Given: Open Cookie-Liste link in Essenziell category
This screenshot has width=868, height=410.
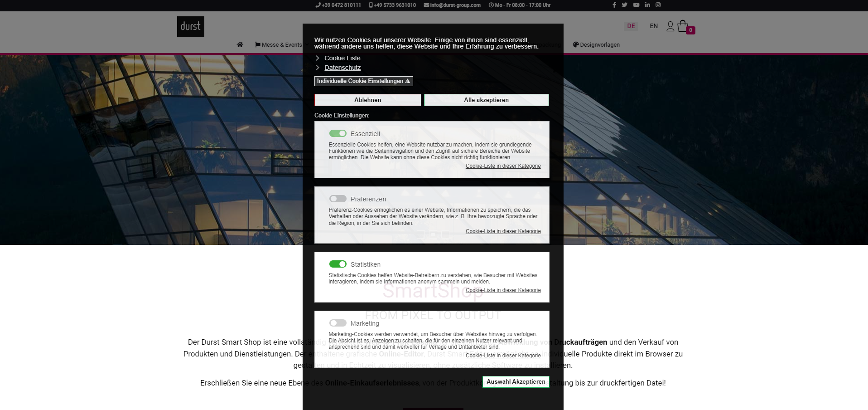Looking at the screenshot, I should pyautogui.click(x=503, y=166).
